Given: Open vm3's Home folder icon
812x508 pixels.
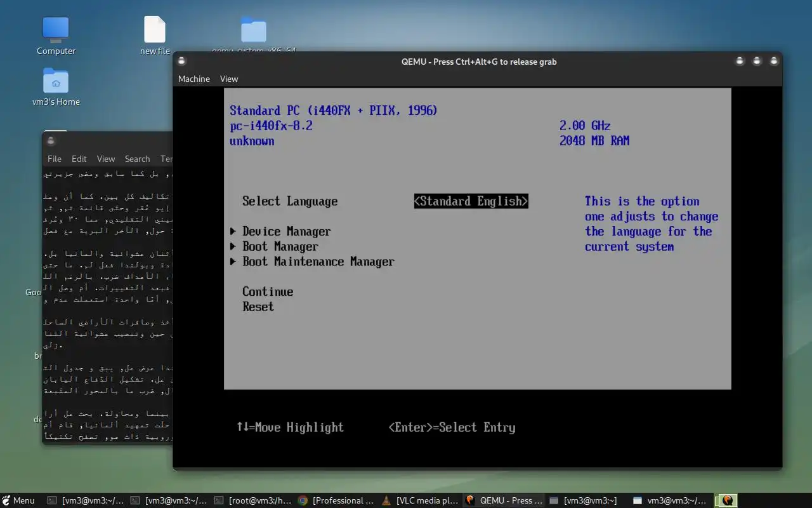Looking at the screenshot, I should pos(56,87).
